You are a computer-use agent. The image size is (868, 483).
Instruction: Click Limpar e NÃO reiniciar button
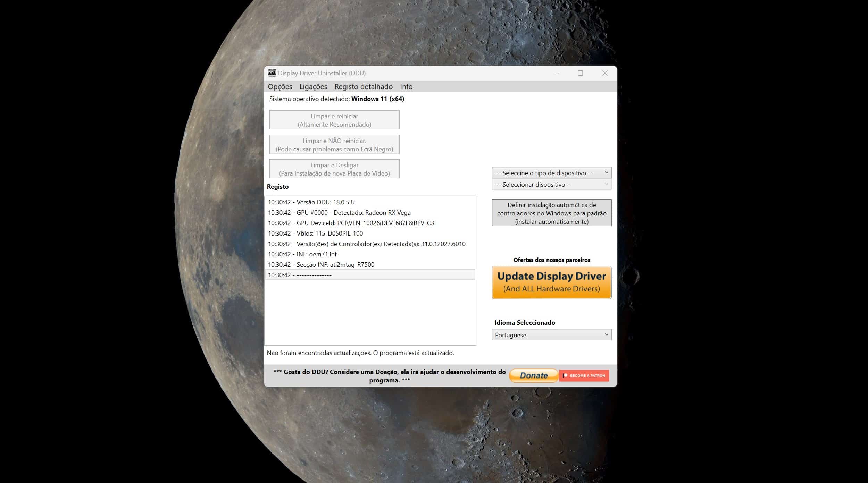coord(334,145)
